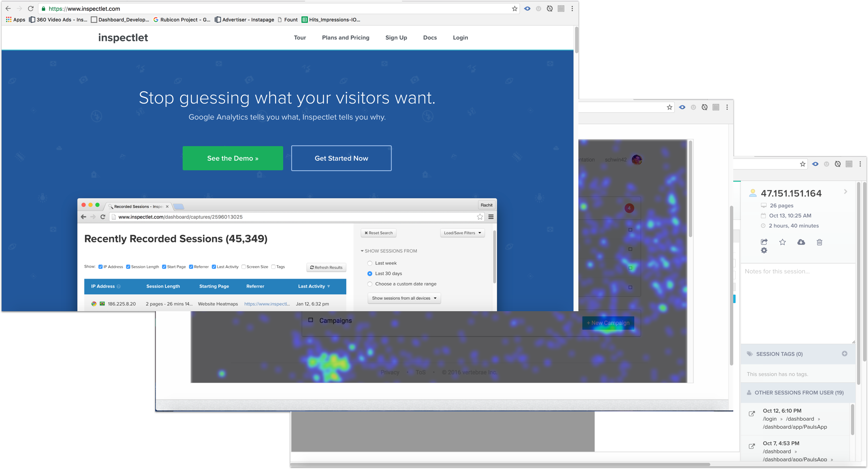Close the Recorded Sessions tab
Screen dimensions: 868x469
(x=167, y=207)
